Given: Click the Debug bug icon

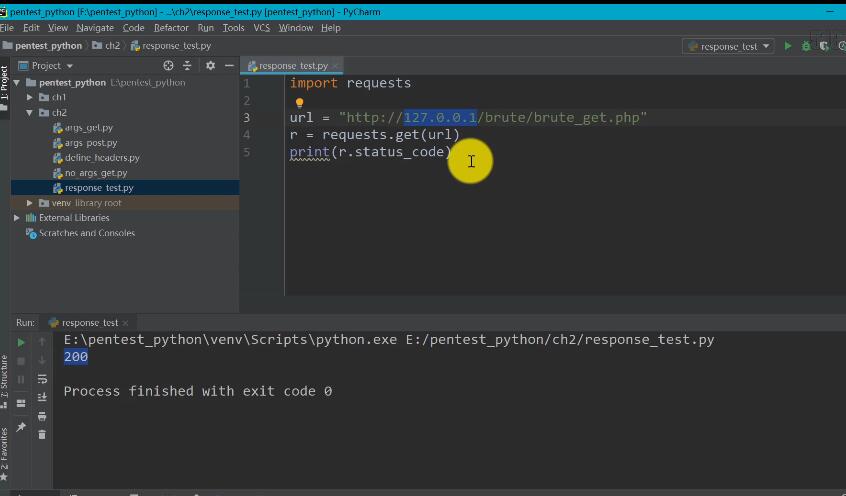Looking at the screenshot, I should coord(806,46).
